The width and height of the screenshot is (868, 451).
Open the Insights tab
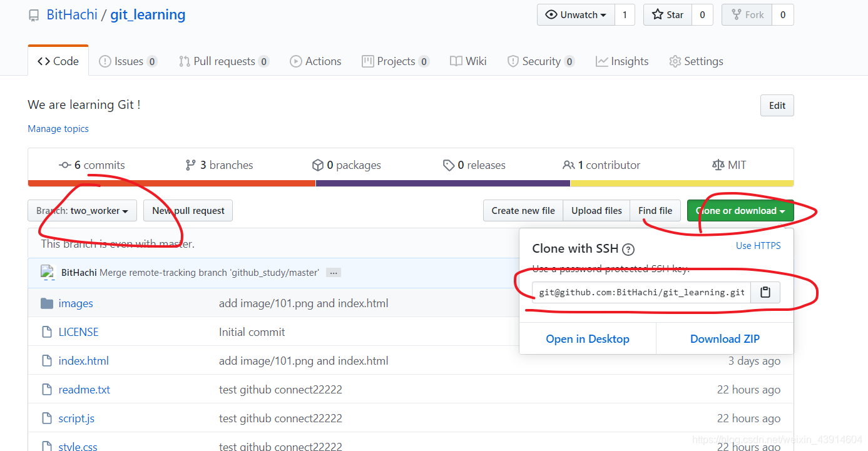[x=622, y=61]
